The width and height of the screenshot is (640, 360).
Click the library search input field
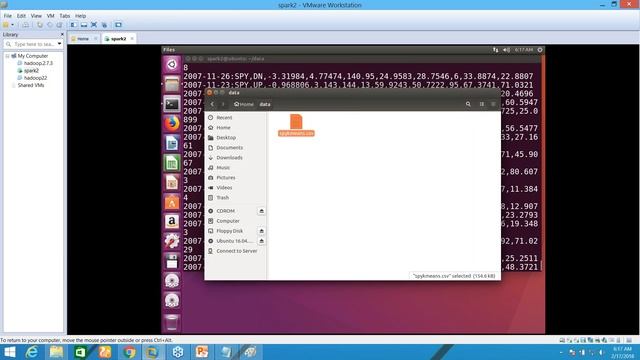tap(33, 44)
